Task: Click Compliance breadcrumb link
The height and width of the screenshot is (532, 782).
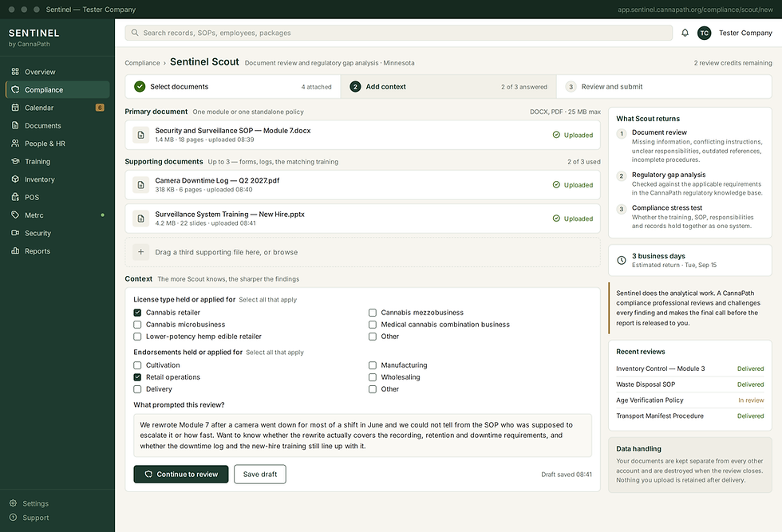Action: 142,63
